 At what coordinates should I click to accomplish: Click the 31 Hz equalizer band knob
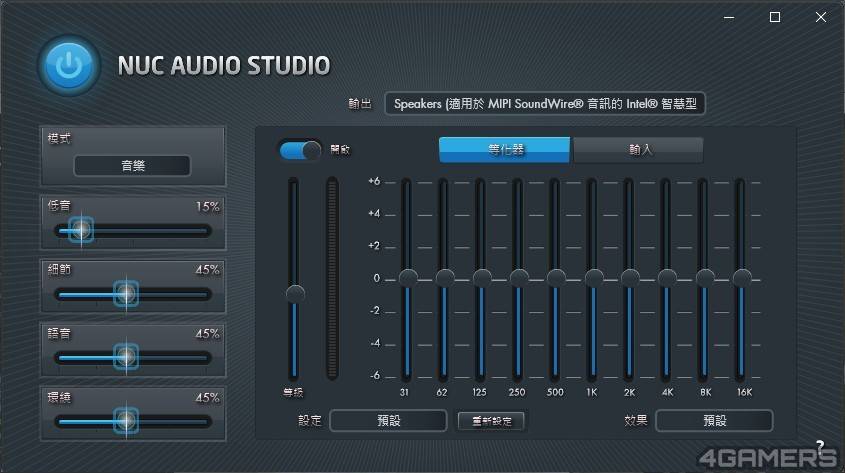tap(408, 278)
